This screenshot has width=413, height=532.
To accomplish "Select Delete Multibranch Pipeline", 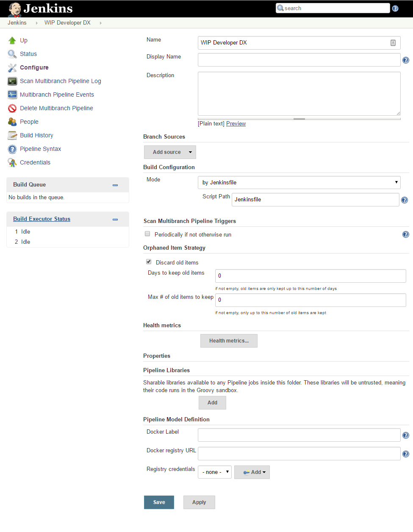I will click(x=56, y=108).
